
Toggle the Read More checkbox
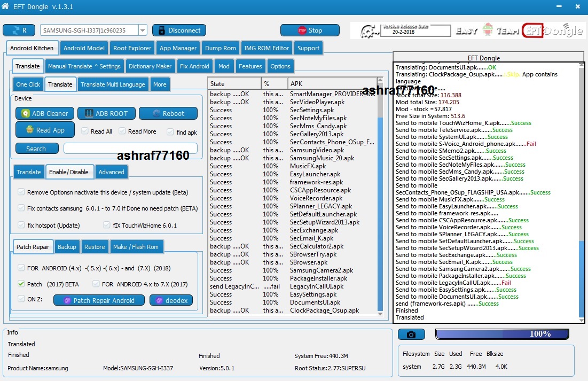click(x=122, y=131)
